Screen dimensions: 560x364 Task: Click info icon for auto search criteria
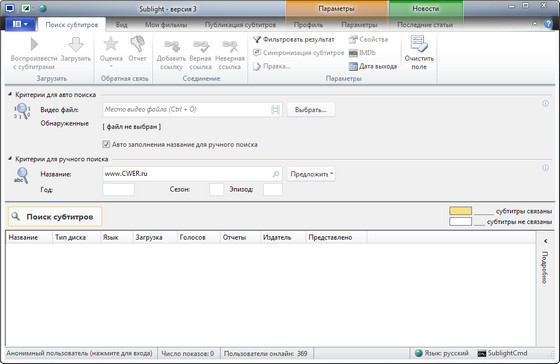545,104
